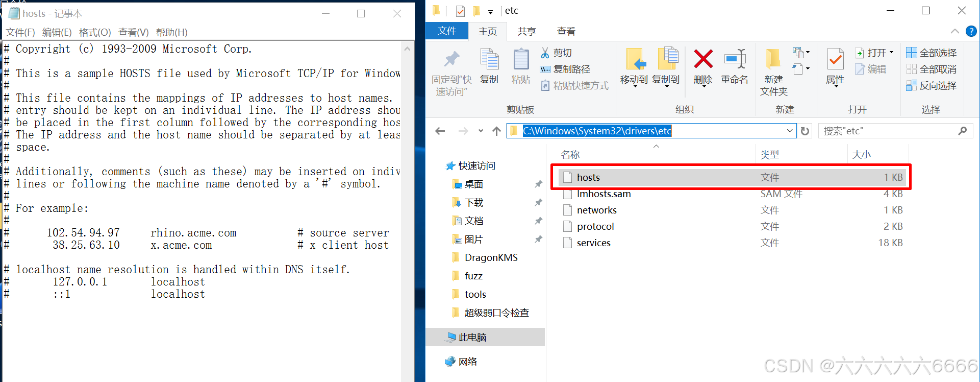Click the quick access toolbar properties checkmark
980x382 pixels.
460,11
